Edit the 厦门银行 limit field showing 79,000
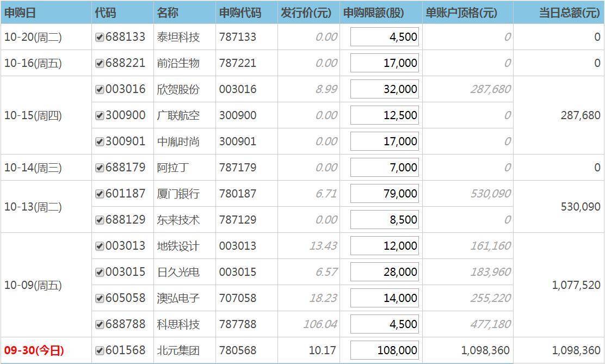 coord(385,193)
